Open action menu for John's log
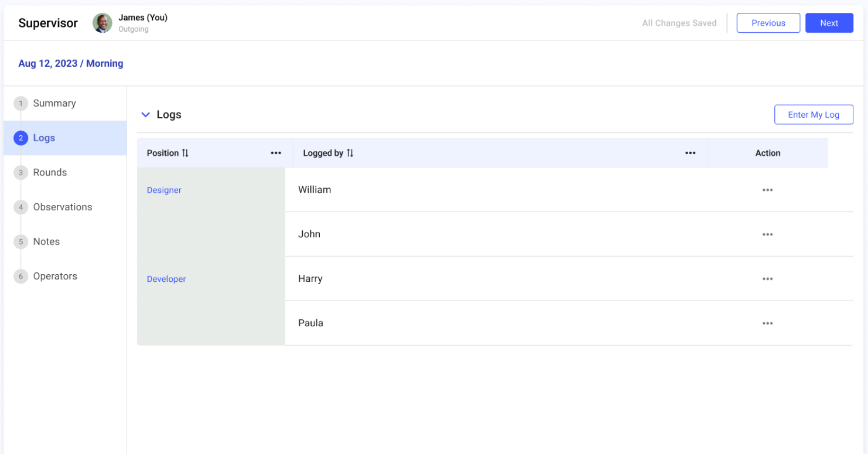868x454 pixels. (x=767, y=234)
